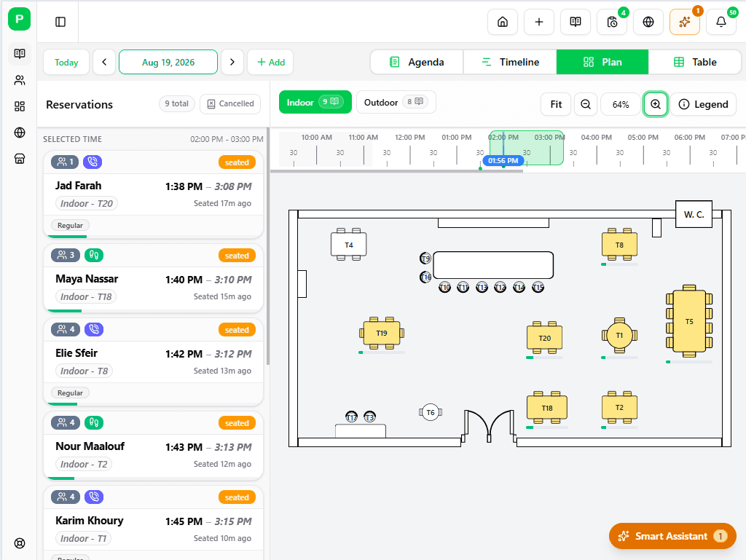Open the help lifebuoy icon in sidebar
The width and height of the screenshot is (746, 560).
coord(20,543)
